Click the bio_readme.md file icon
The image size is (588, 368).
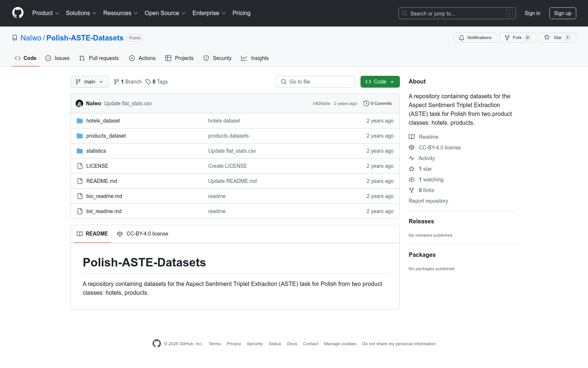point(80,196)
